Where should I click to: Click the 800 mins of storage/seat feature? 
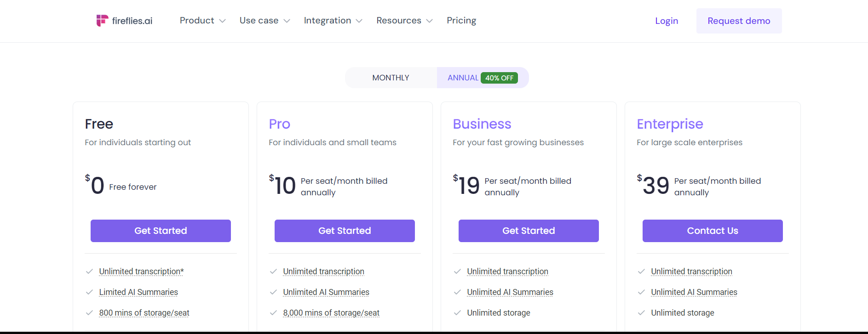pos(144,313)
